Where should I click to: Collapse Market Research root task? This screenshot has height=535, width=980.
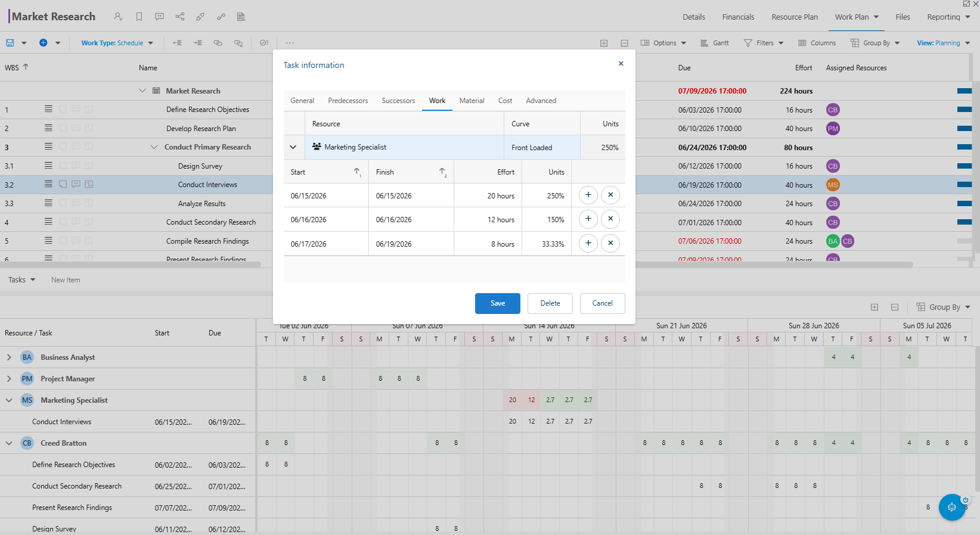pyautogui.click(x=142, y=91)
